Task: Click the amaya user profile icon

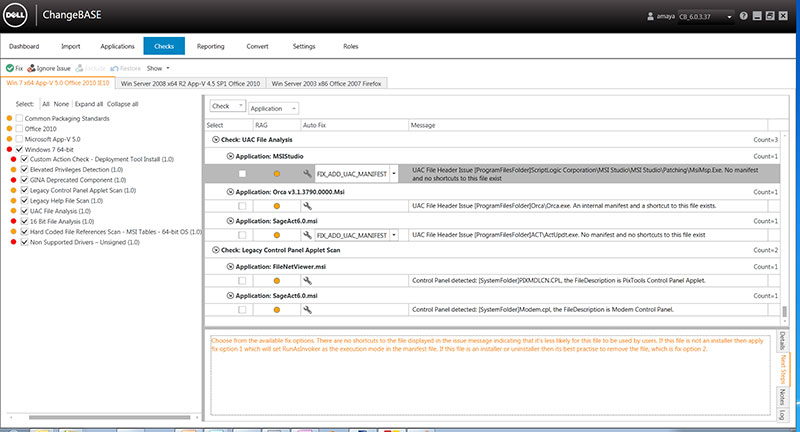Action: coord(650,16)
